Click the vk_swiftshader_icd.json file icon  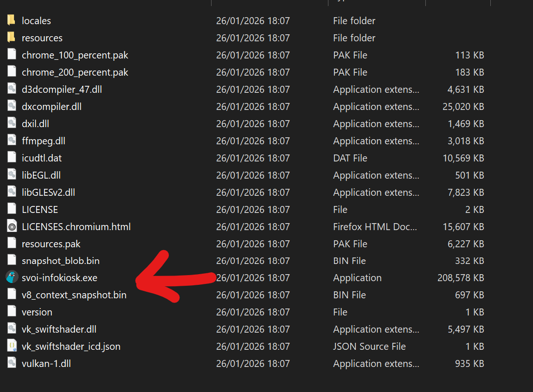pyautogui.click(x=12, y=347)
